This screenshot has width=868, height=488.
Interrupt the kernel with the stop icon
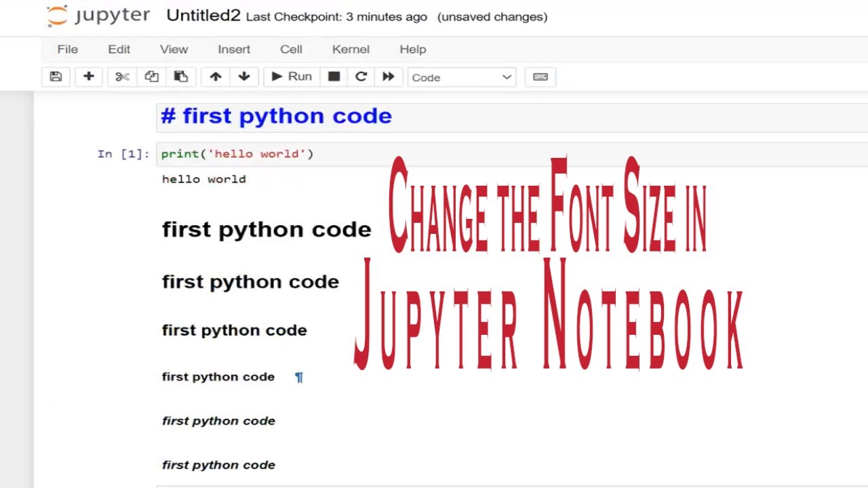click(334, 77)
